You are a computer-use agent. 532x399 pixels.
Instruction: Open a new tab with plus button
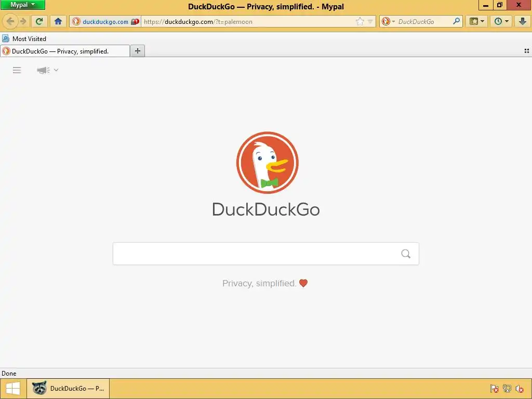(137, 51)
